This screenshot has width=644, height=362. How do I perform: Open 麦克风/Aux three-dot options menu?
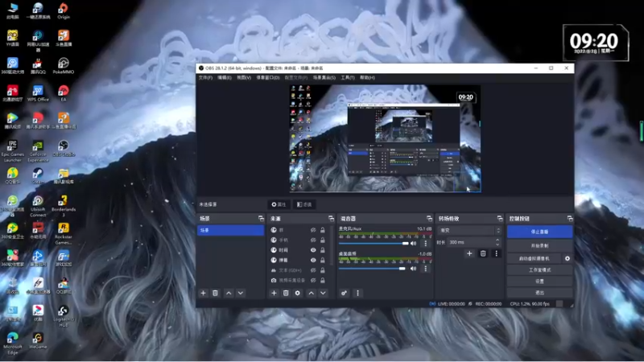(x=426, y=244)
